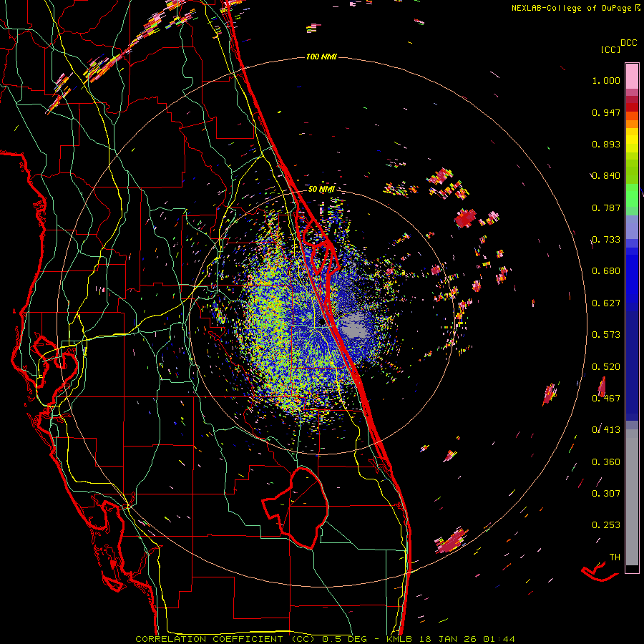644x644 pixels.
Task: Pick the light pink swatch atop color bar
Action: pyautogui.click(x=632, y=77)
